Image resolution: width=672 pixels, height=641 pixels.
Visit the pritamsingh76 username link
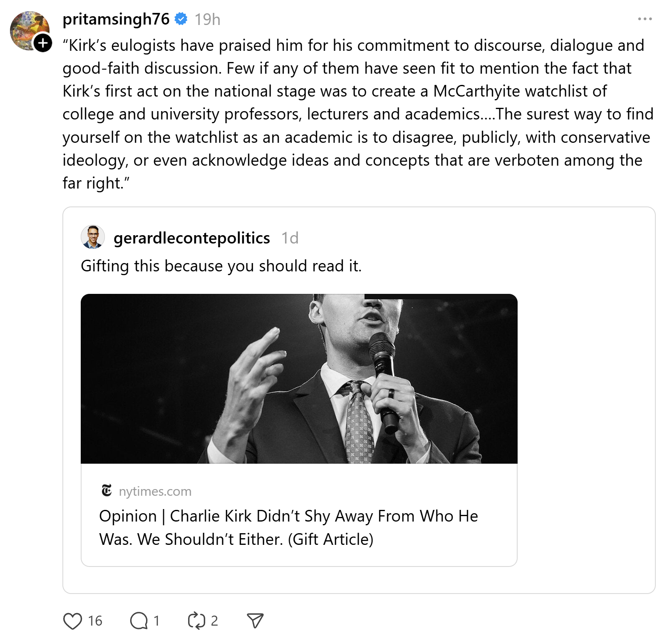click(x=116, y=19)
